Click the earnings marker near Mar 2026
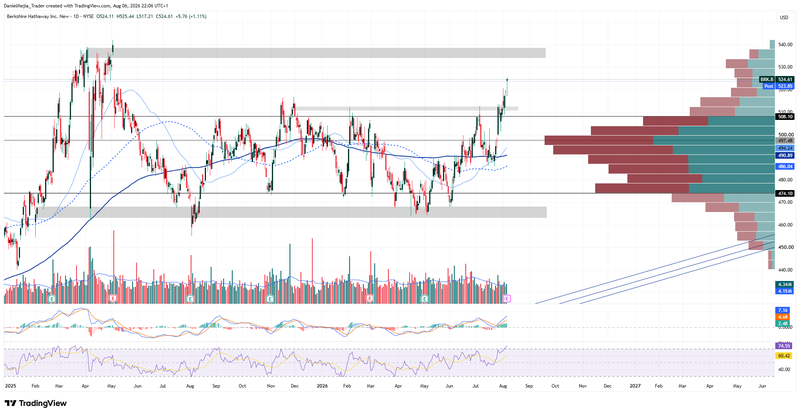Screen dimensions: 800x415 [x=370, y=298]
